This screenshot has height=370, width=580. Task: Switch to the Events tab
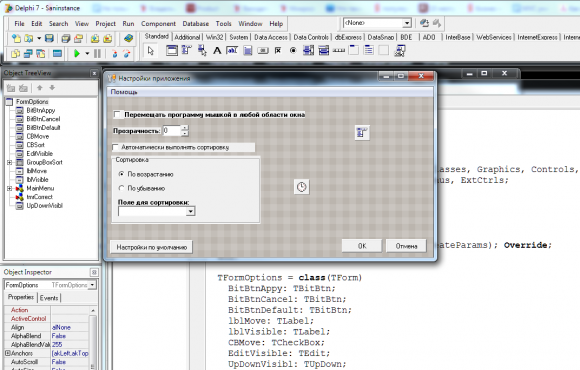click(49, 298)
